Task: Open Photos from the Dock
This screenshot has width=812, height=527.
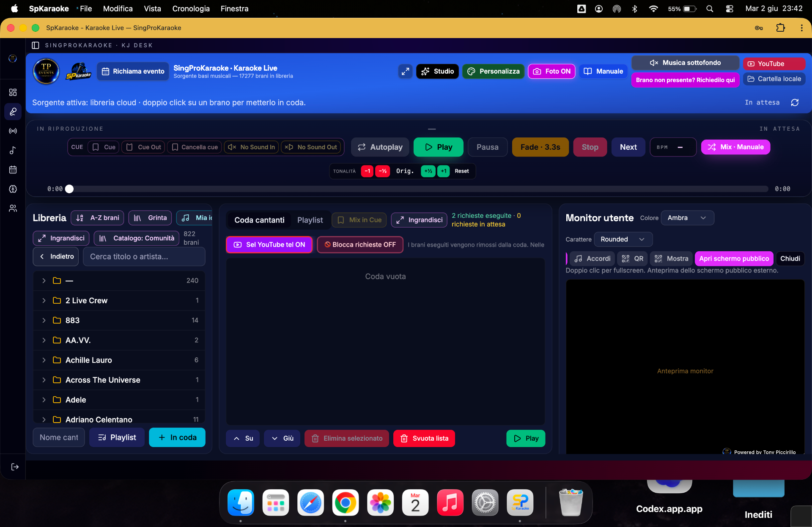Action: tap(380, 503)
